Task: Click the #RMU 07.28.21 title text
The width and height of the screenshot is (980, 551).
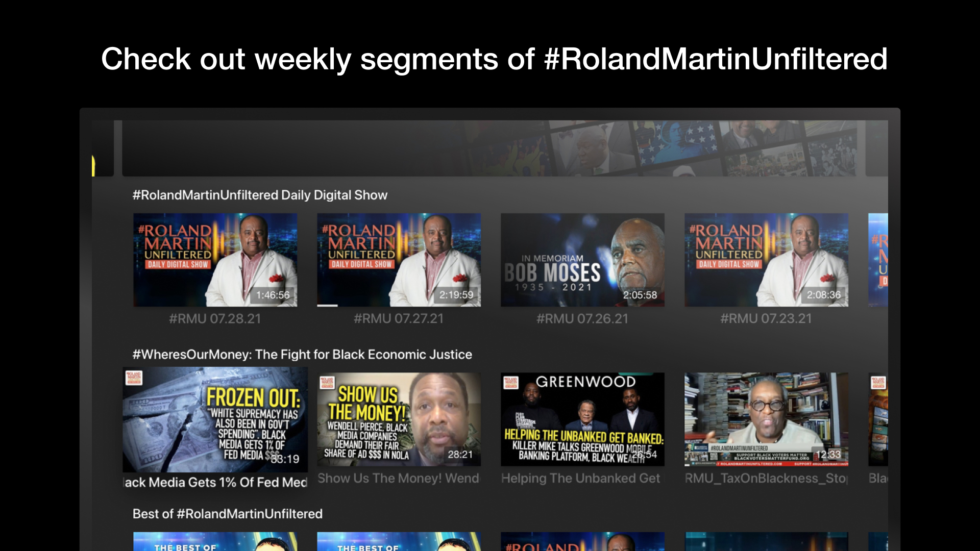Action: [x=215, y=319]
